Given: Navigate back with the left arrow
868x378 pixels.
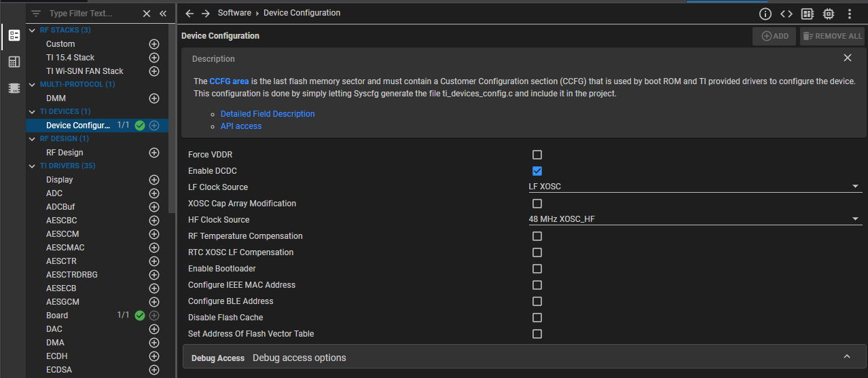Looking at the screenshot, I should click(189, 14).
